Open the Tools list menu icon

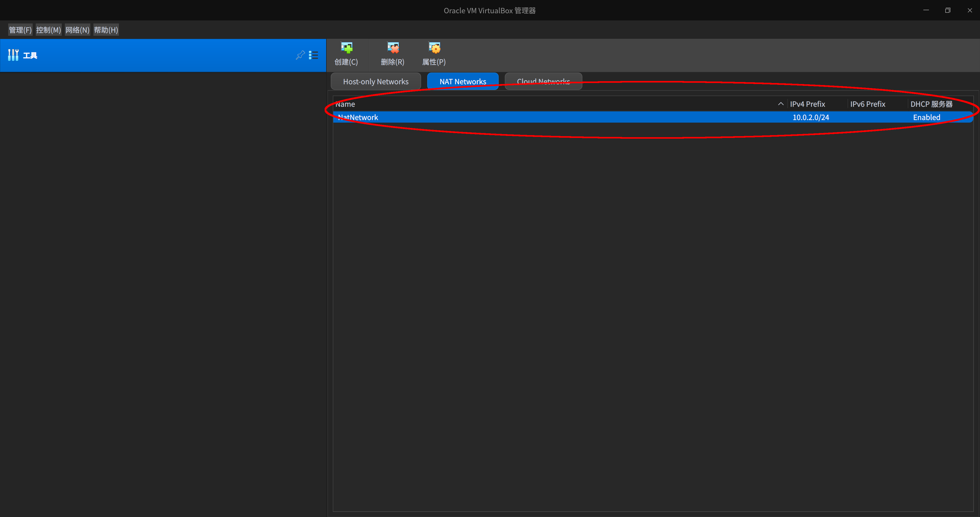point(314,55)
